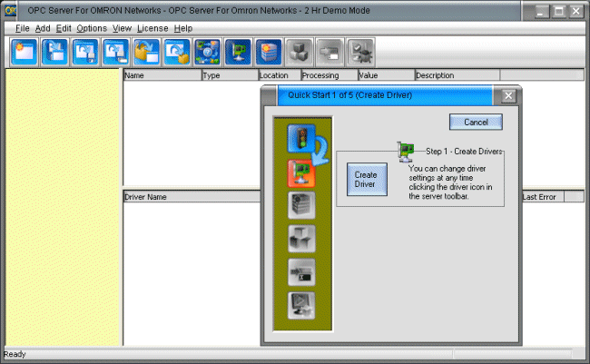Click the driver card icon beside Step 1 label
The image size is (590, 364).
(x=406, y=152)
